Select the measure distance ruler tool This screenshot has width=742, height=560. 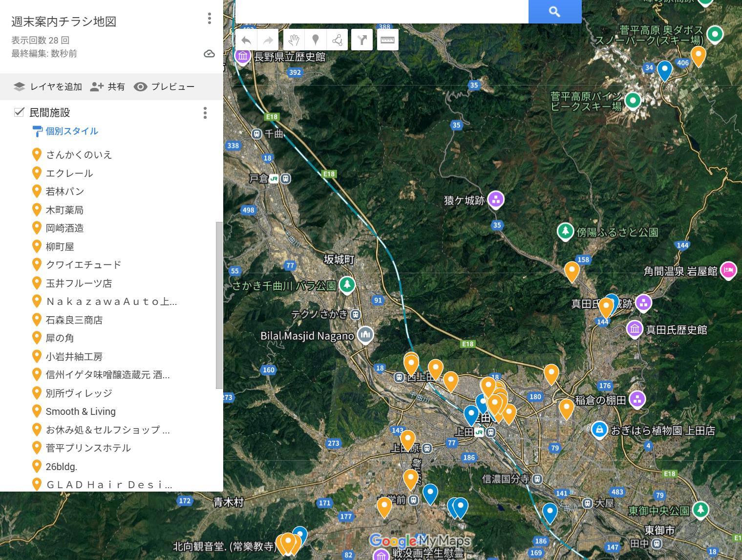click(387, 40)
